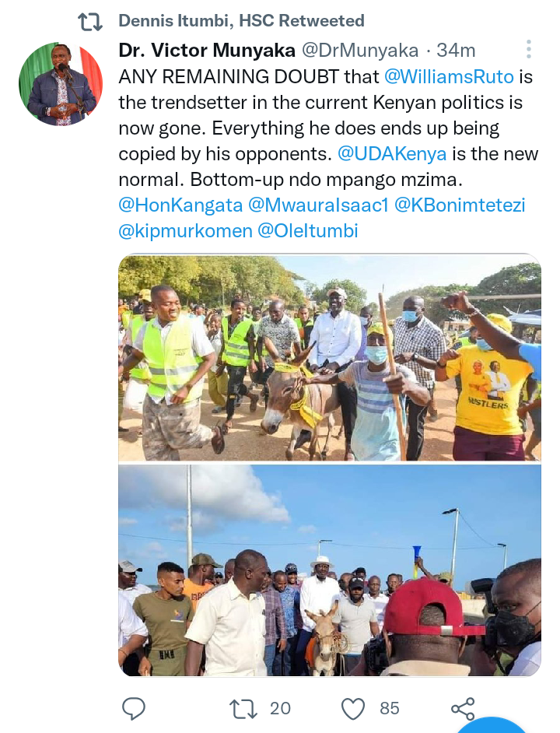View the bottom photo with blue sky
This screenshot has width=560, height=733.
330,570
